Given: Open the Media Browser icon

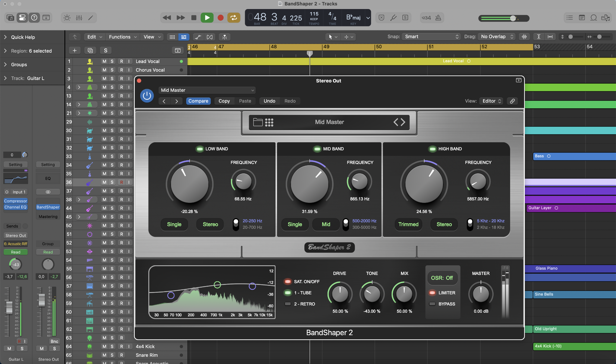Looking at the screenshot, I should tap(605, 18).
